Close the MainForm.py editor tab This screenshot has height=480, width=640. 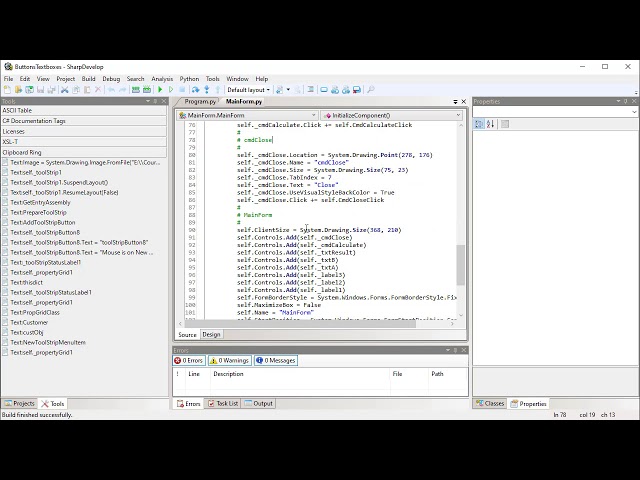click(464, 102)
